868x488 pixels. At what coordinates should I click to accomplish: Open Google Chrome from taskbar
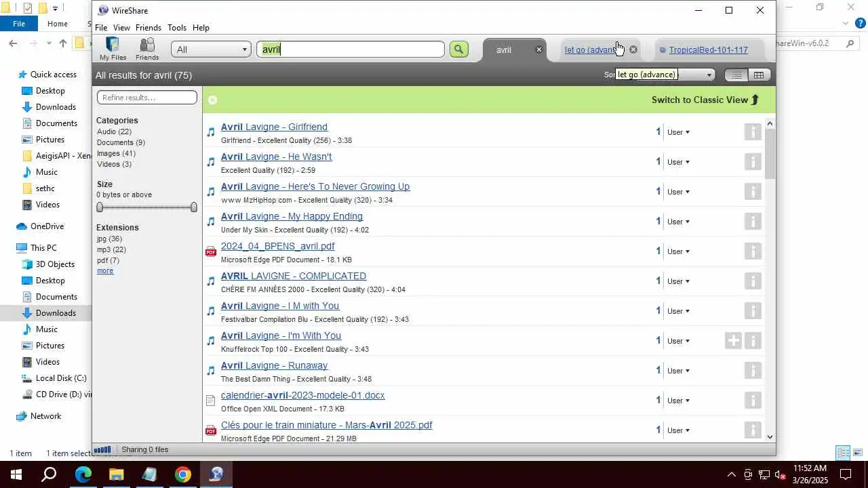pyautogui.click(x=183, y=474)
